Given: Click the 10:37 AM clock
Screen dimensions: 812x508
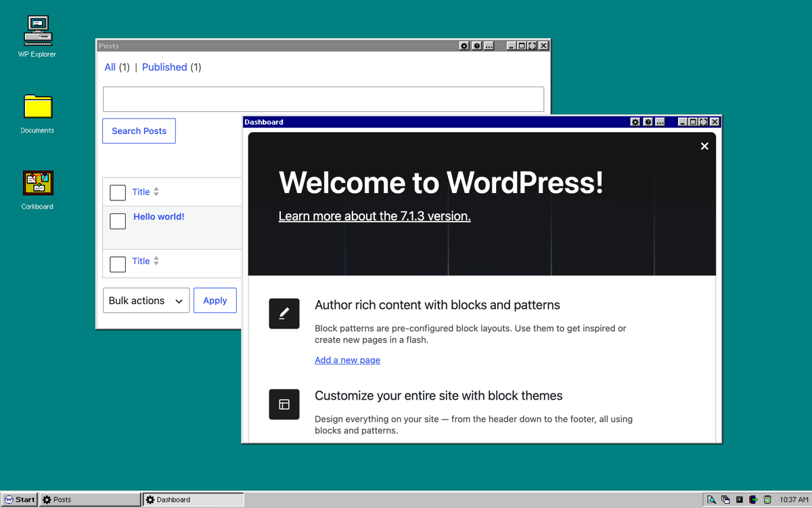Looking at the screenshot, I should point(794,500).
